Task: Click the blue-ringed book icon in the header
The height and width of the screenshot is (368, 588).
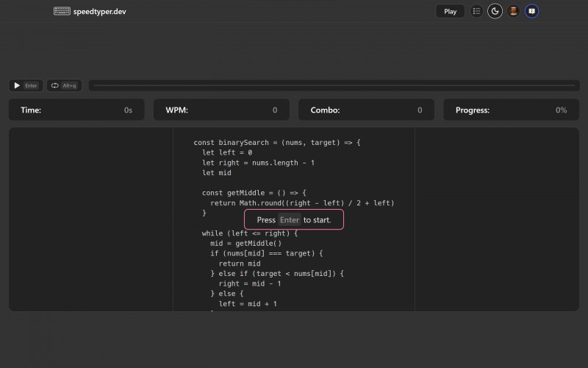Action: (x=531, y=11)
